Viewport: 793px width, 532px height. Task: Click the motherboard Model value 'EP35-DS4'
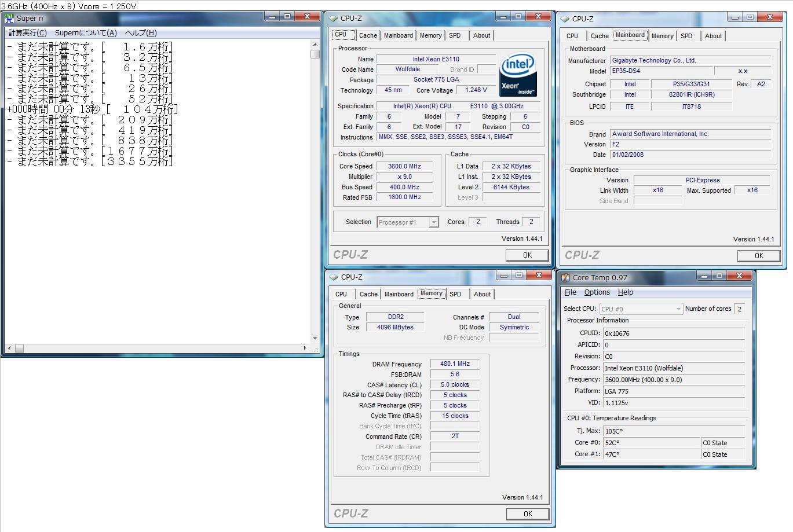coord(662,71)
